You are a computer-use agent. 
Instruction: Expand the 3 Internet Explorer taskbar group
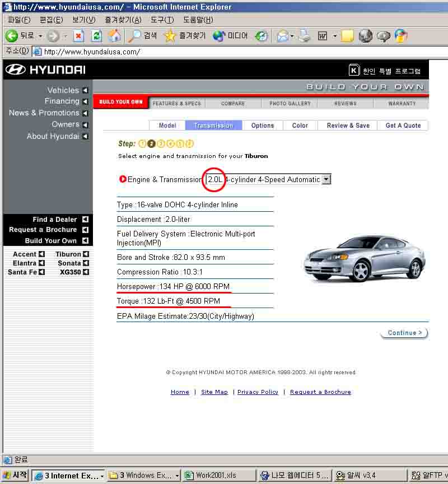pyautogui.click(x=102, y=476)
